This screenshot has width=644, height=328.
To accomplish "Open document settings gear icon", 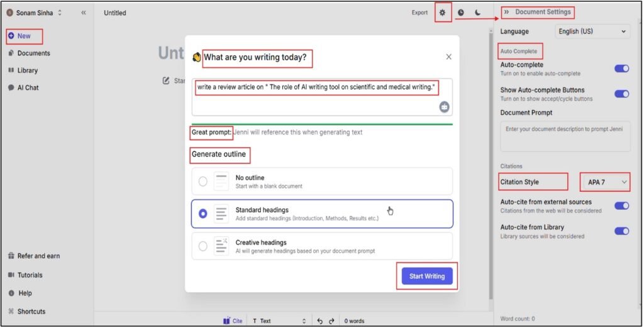I will [x=442, y=13].
